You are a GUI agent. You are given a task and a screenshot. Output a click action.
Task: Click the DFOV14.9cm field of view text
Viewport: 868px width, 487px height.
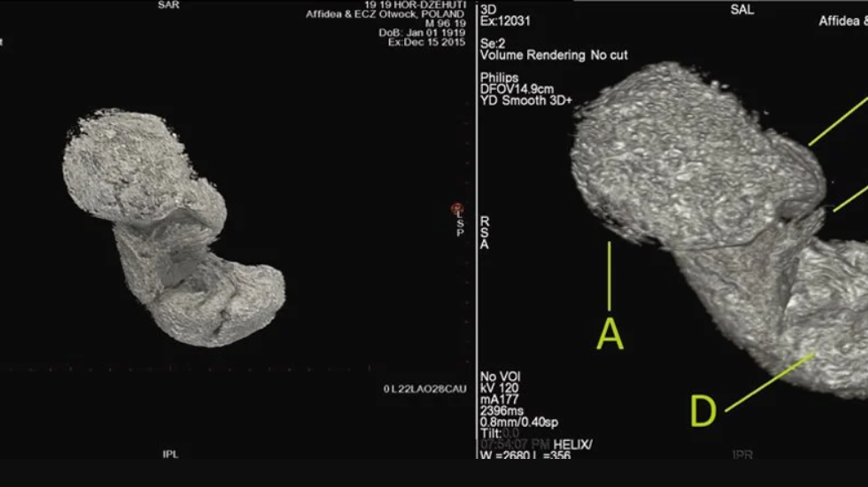pos(516,89)
